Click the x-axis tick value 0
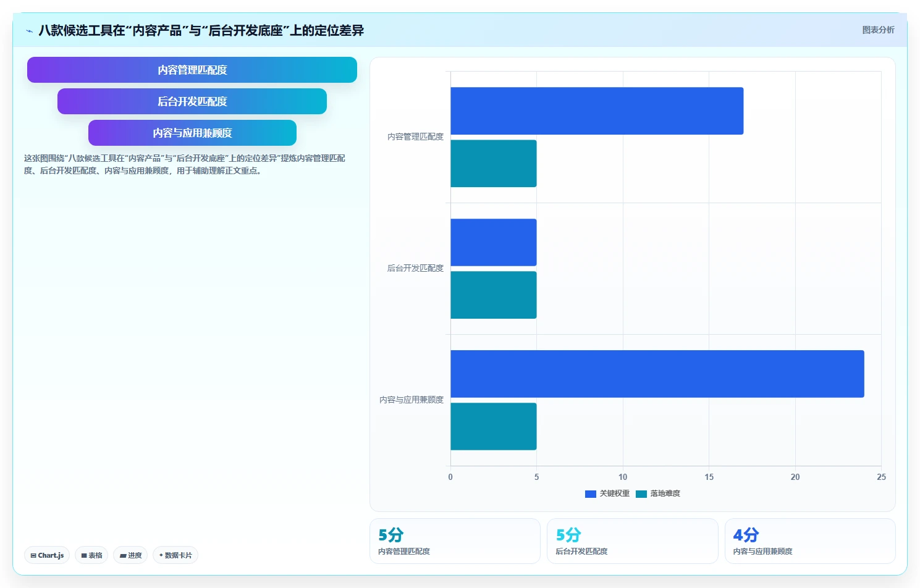Viewport: 920px width, 588px height. tap(450, 477)
